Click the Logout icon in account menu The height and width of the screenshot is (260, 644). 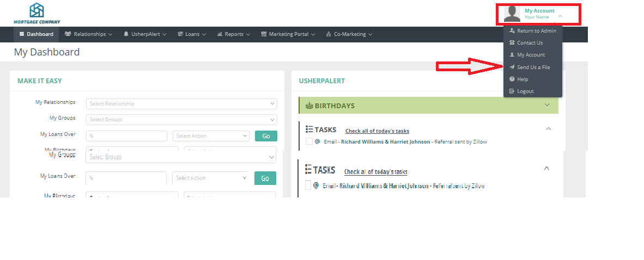tap(512, 91)
